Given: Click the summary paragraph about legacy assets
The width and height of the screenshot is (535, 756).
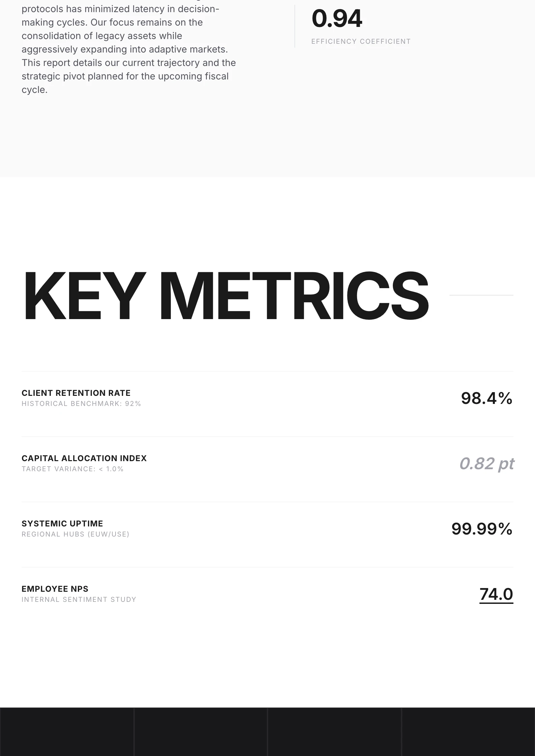Looking at the screenshot, I should [x=128, y=49].
